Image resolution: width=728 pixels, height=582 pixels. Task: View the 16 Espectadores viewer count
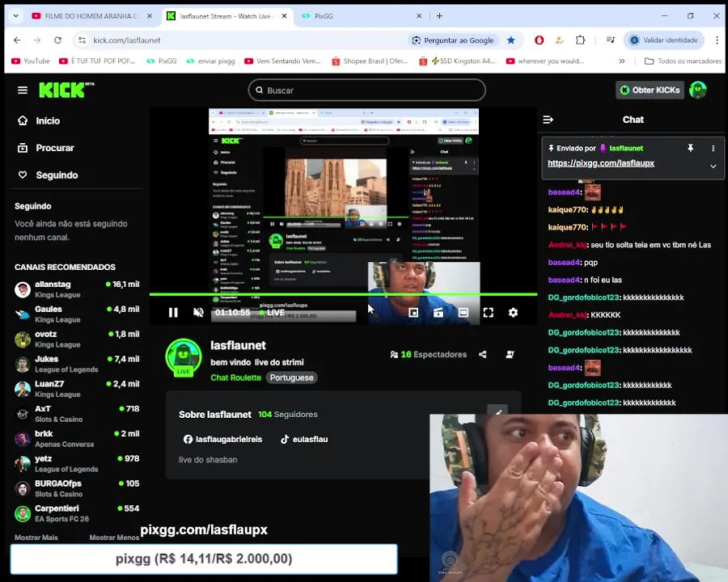(429, 355)
